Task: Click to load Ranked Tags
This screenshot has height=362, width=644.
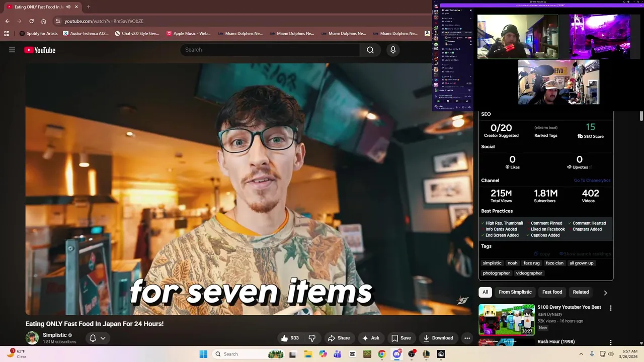Action: [x=546, y=128]
